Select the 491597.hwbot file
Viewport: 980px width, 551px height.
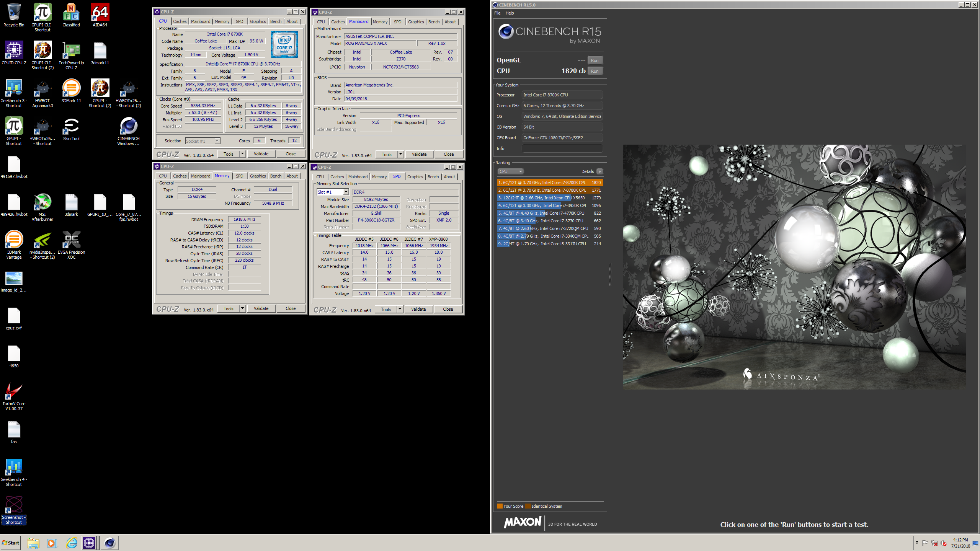[x=14, y=167]
